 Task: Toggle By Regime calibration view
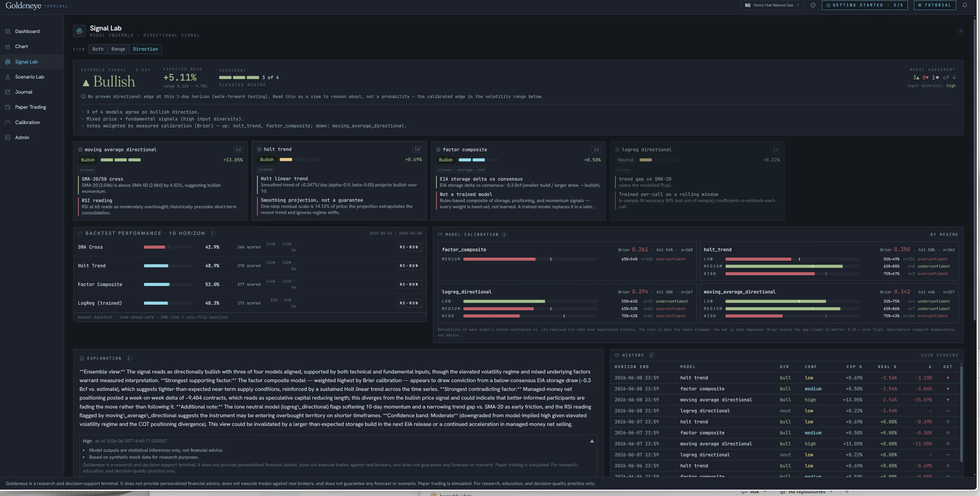point(944,235)
